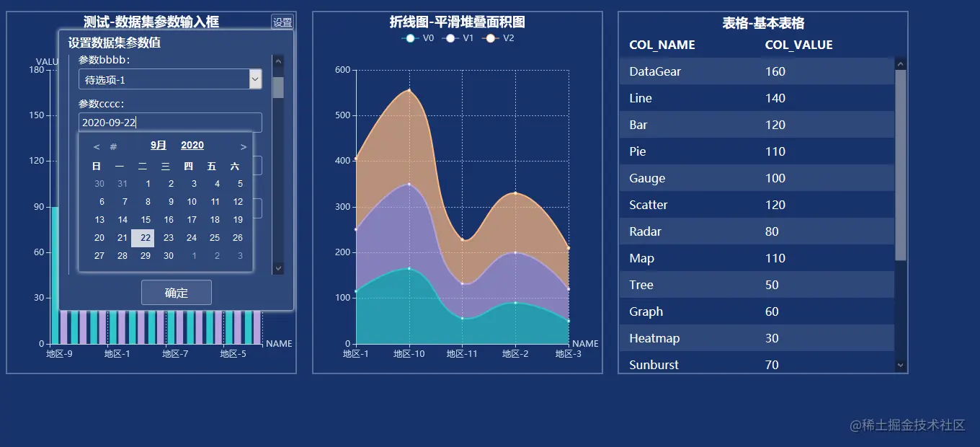
Task: Select the Gauge table row
Action: point(757,178)
